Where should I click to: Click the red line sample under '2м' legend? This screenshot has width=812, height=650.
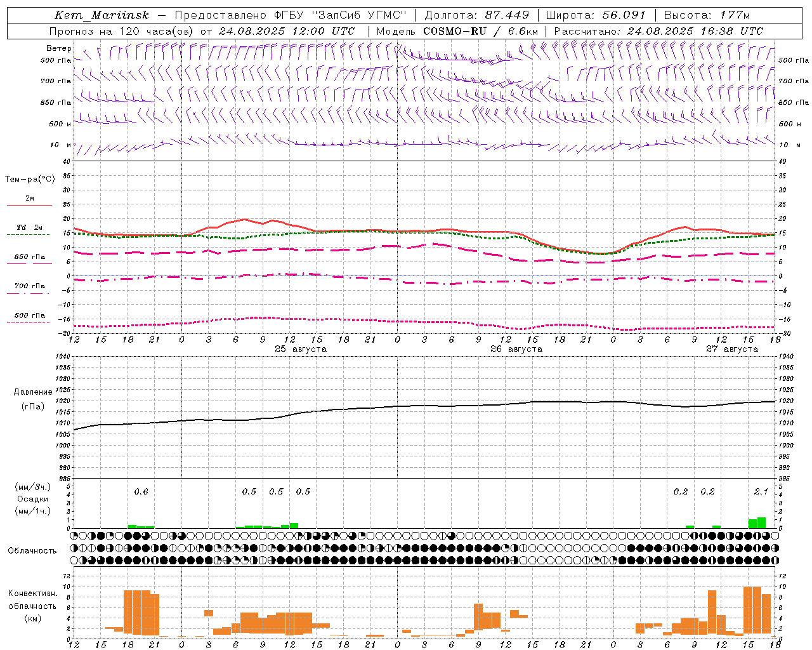[29, 206]
